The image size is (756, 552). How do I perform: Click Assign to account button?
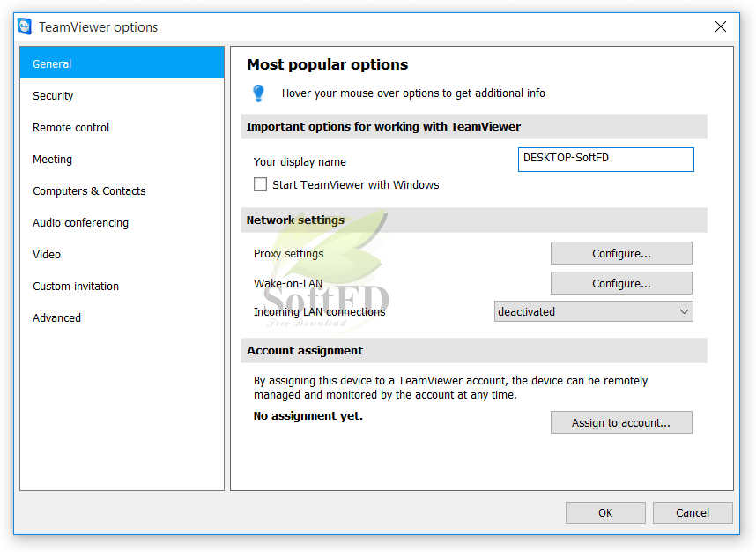coord(621,422)
